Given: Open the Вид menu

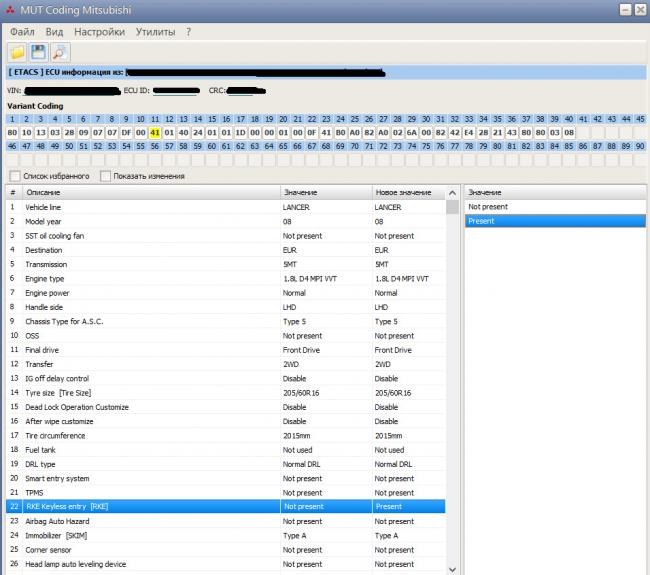Looking at the screenshot, I should click(x=54, y=32).
